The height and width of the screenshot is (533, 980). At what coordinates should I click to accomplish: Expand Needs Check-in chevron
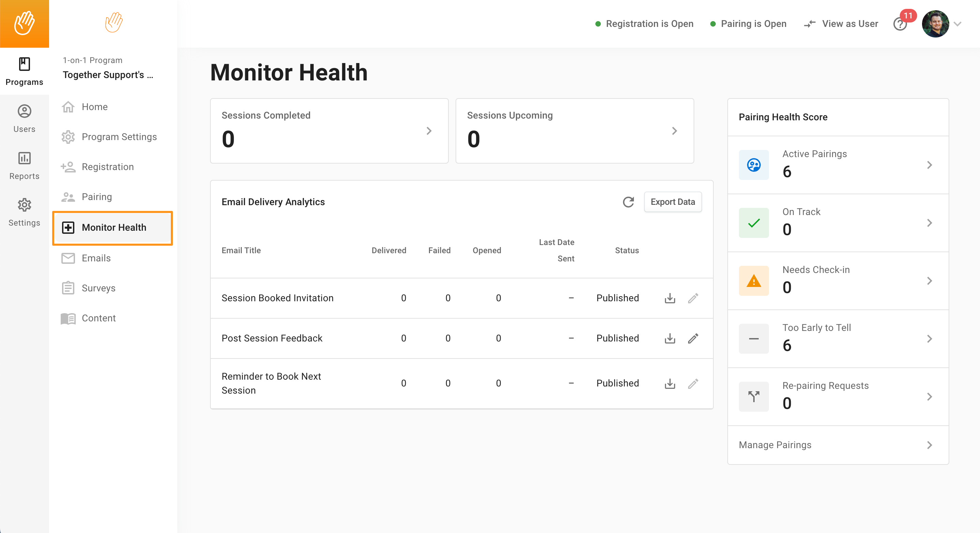[929, 281]
